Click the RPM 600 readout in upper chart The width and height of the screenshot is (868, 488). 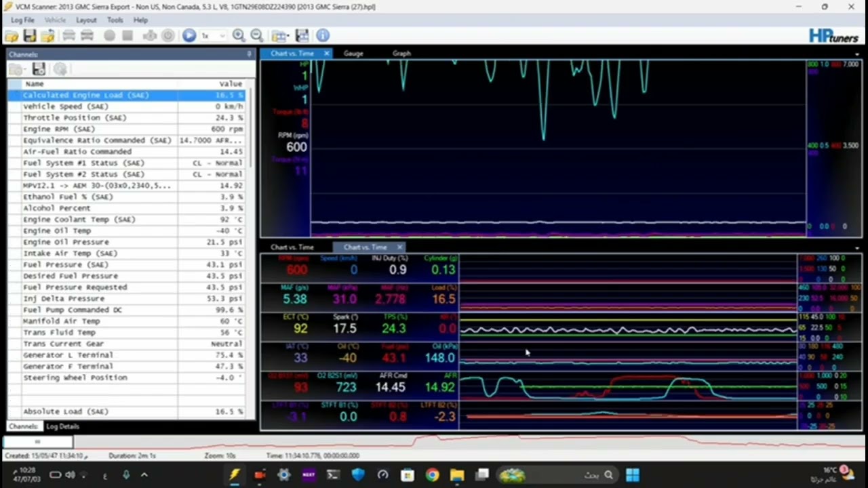[x=296, y=146]
